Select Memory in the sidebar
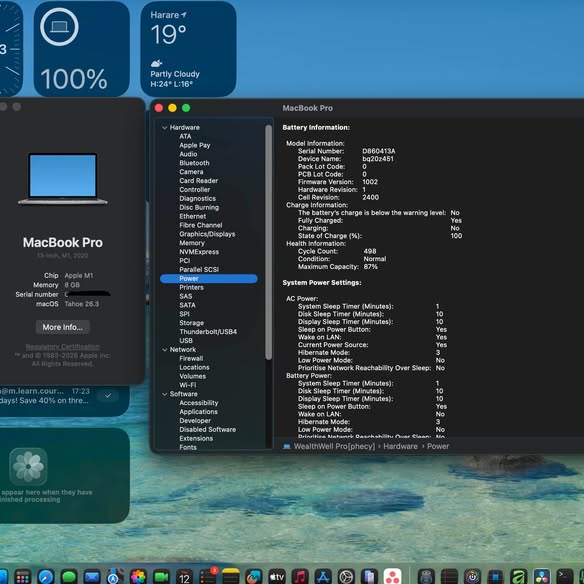Image resolution: width=584 pixels, height=584 pixels. pos(192,243)
